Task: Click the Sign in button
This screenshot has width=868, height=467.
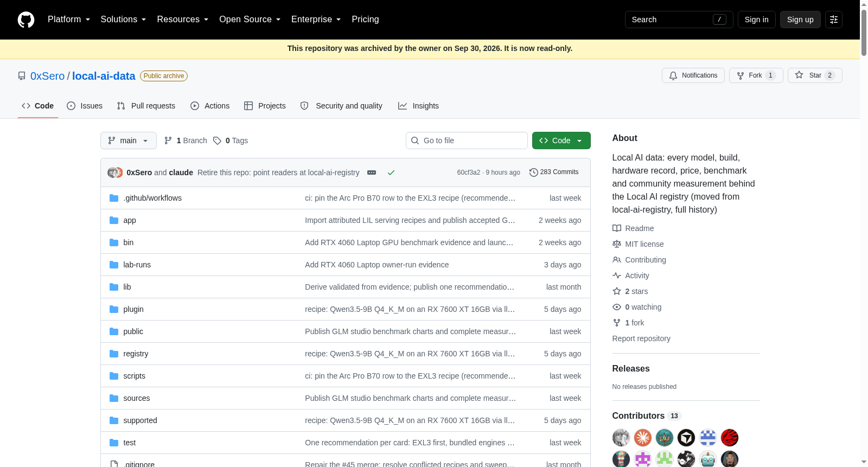Action: pyautogui.click(x=757, y=20)
